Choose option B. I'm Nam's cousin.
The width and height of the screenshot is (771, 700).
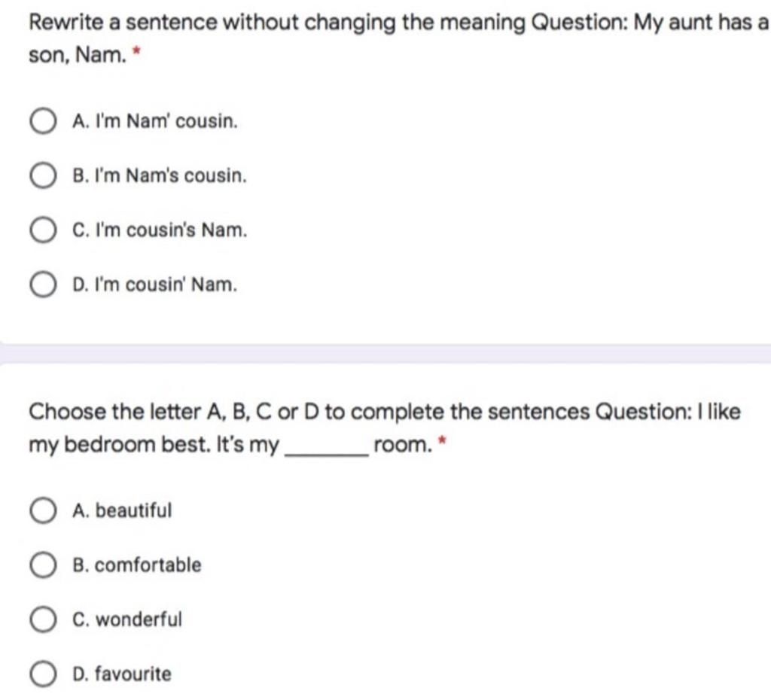pos(43,176)
